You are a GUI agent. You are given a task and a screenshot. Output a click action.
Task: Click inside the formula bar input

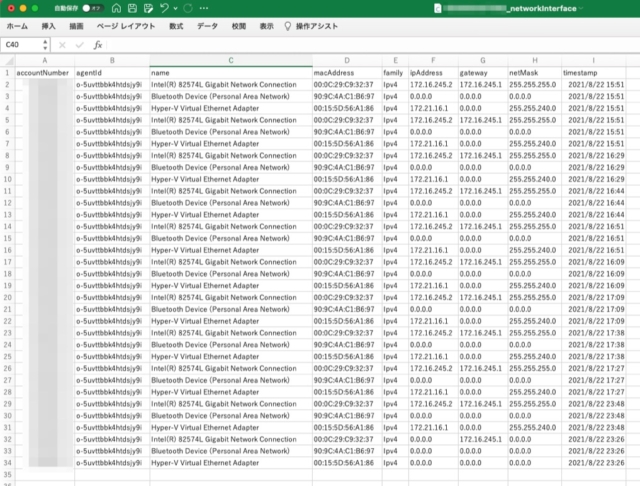[x=371, y=45]
